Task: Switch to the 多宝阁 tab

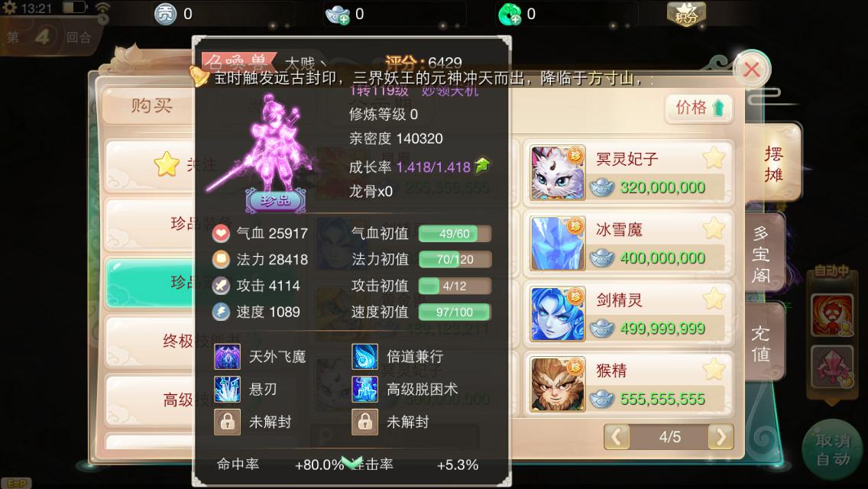Action: tap(763, 254)
